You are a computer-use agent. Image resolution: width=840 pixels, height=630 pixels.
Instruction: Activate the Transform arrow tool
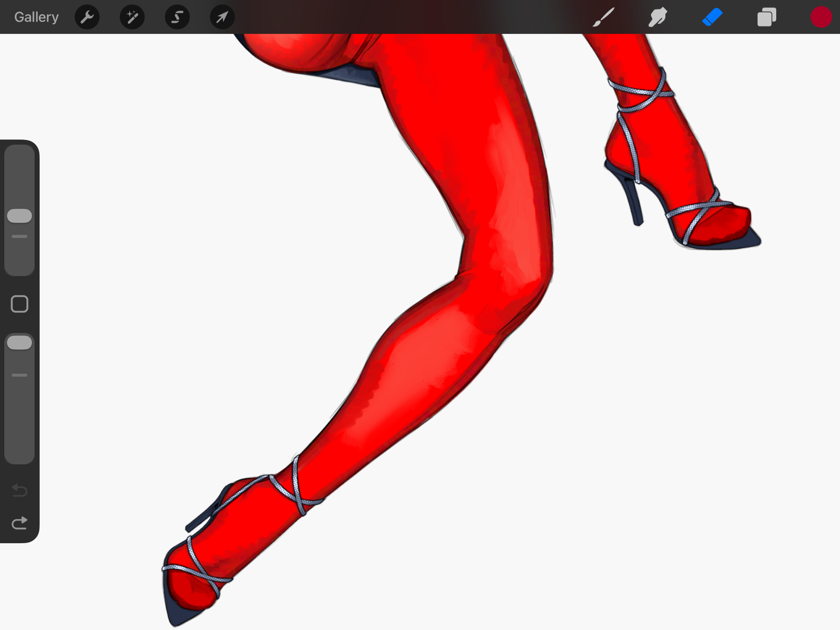click(222, 17)
